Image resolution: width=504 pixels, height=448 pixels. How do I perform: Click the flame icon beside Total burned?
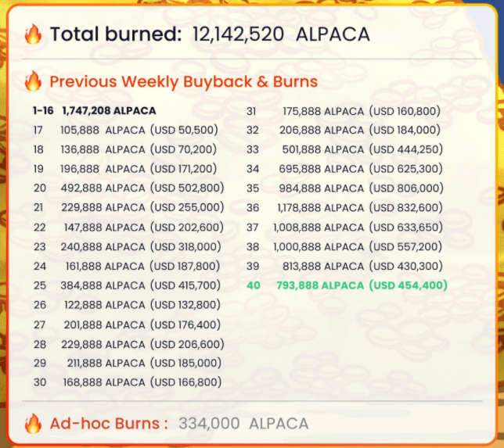pyautogui.click(x=33, y=34)
